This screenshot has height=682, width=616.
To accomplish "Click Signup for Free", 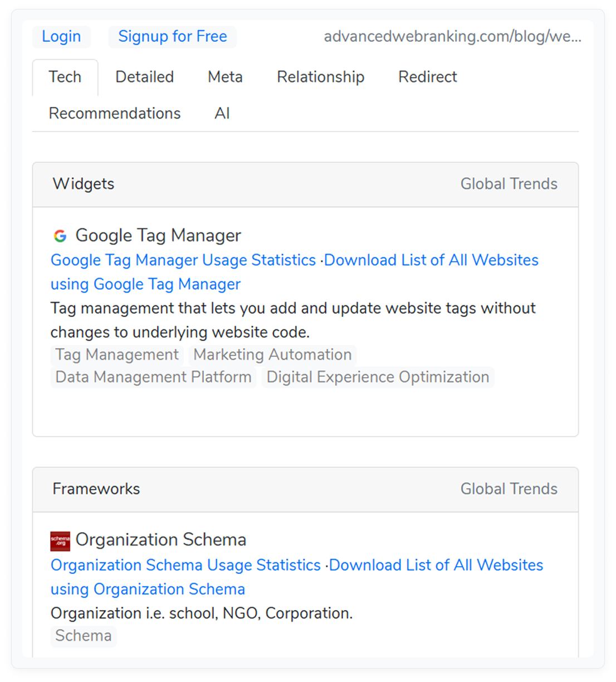I will point(173,37).
